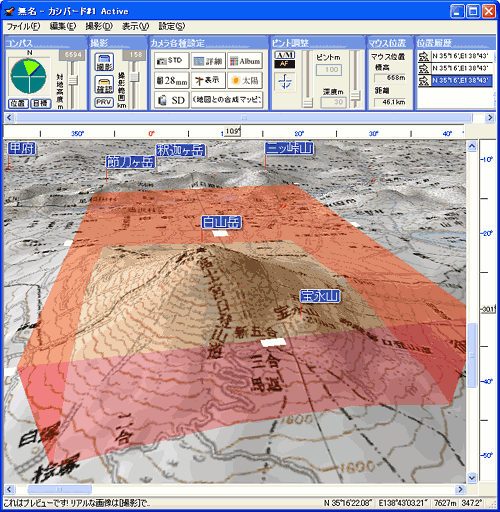Viewport: 500px width, 512px height.
Task: Toggle the 表示 display button
Action: [x=208, y=80]
